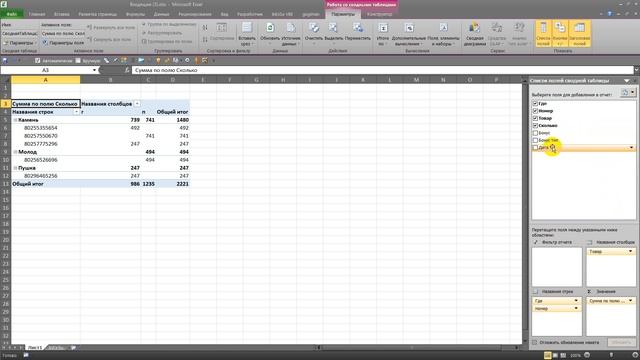Screen dimensions: 640x360
Task: Switch to Normal view in status bar
Action: click(548, 356)
